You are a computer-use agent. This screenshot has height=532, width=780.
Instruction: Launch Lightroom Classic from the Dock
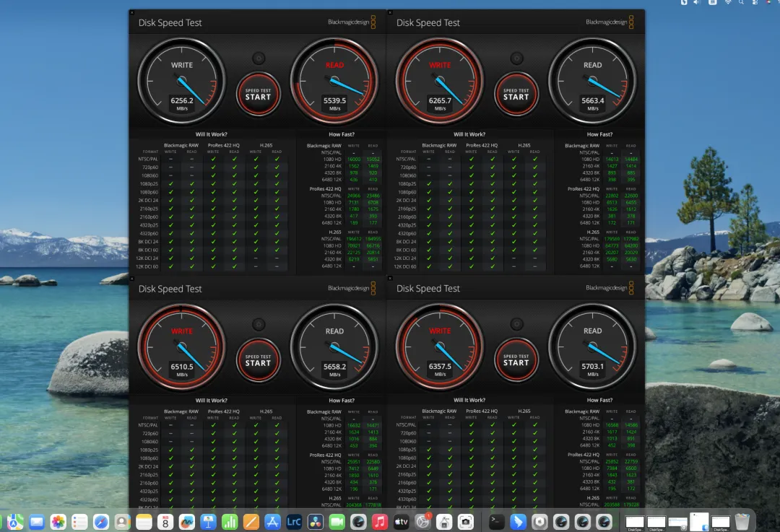pyautogui.click(x=294, y=522)
